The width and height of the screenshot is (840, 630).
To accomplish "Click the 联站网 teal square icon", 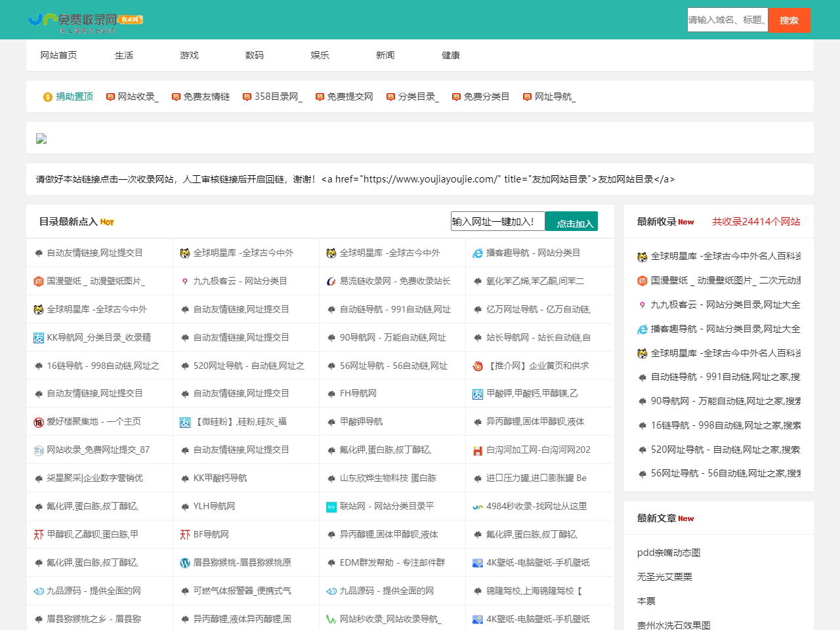I will click(331, 507).
